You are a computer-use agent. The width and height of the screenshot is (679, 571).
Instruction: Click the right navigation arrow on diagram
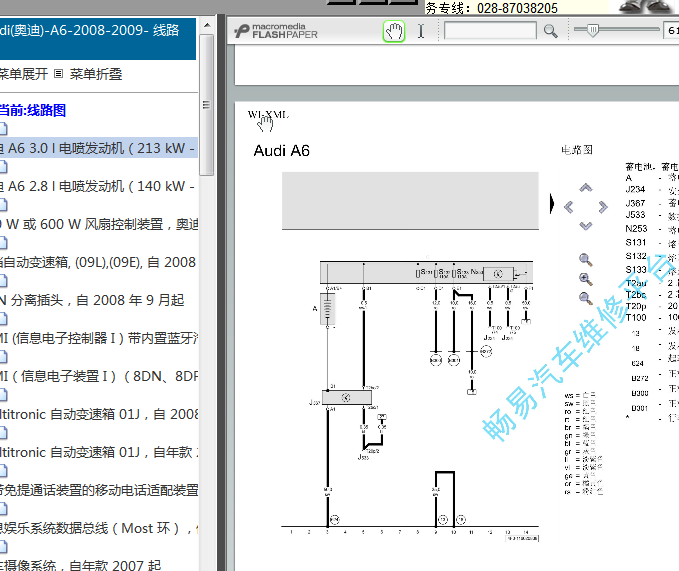point(603,207)
